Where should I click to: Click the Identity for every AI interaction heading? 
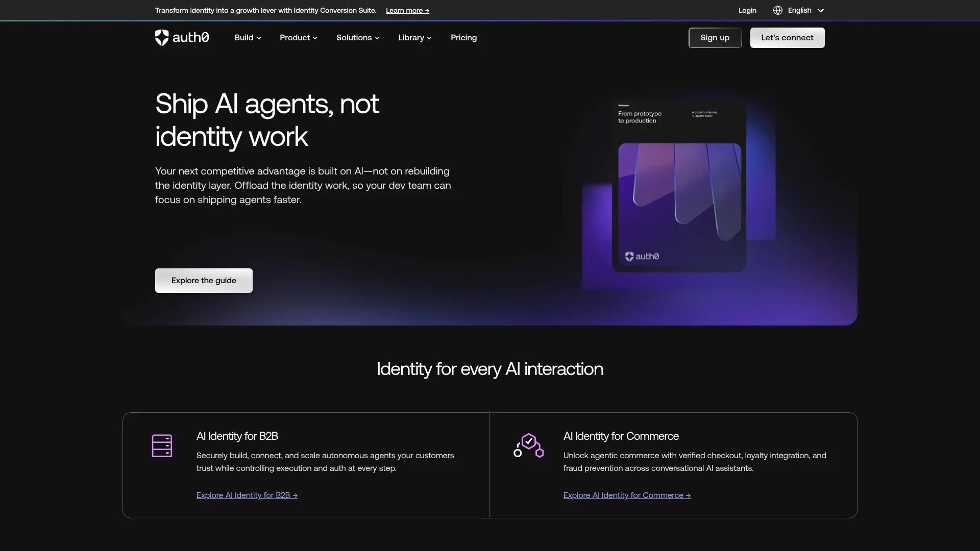[490, 369]
